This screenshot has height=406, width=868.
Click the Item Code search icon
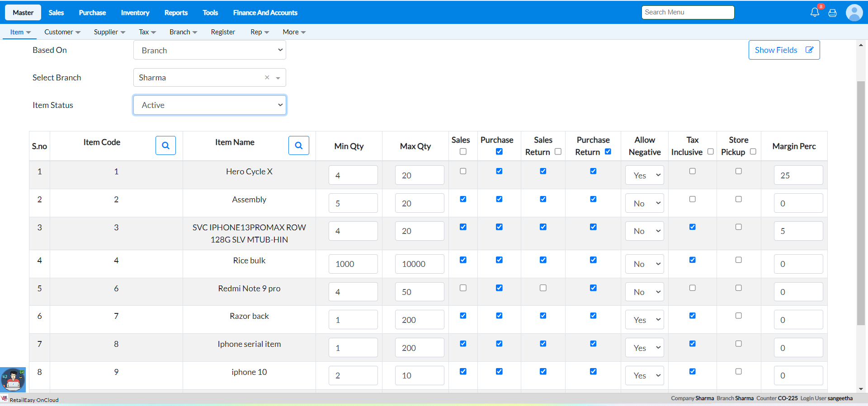coord(165,145)
